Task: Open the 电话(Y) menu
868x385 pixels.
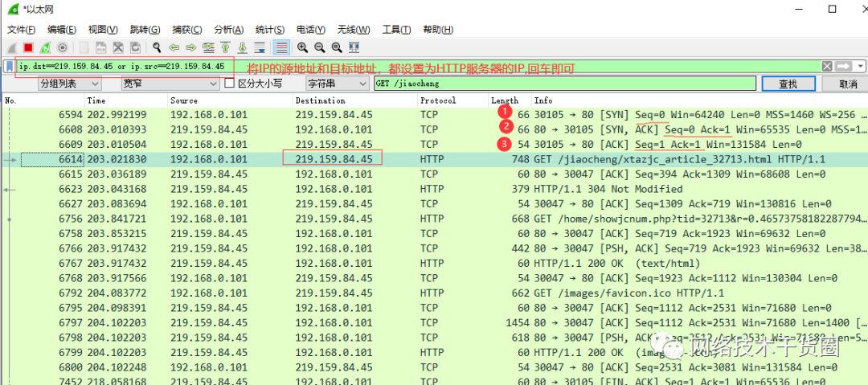Action: pyautogui.click(x=310, y=30)
